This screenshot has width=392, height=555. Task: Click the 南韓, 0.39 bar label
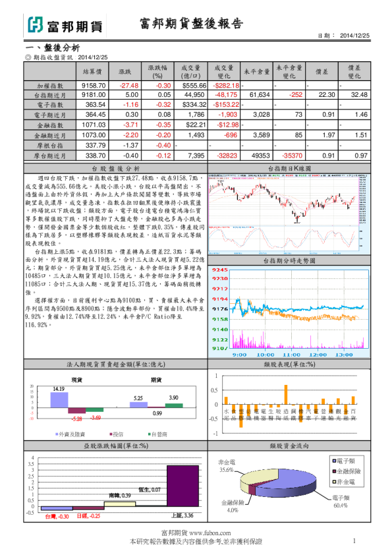(120, 496)
